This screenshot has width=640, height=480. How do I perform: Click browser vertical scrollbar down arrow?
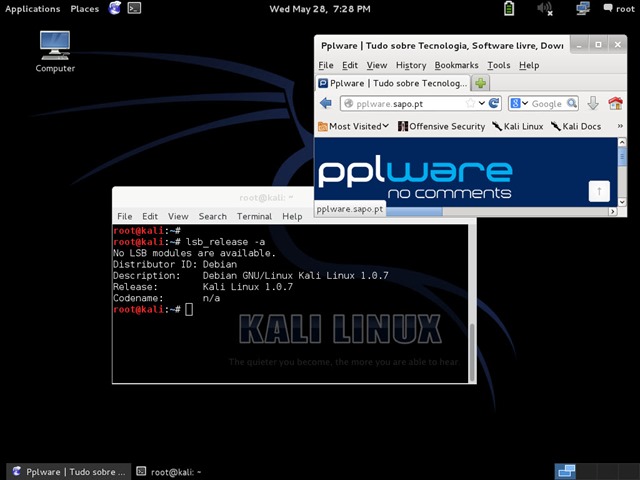pos(622,202)
